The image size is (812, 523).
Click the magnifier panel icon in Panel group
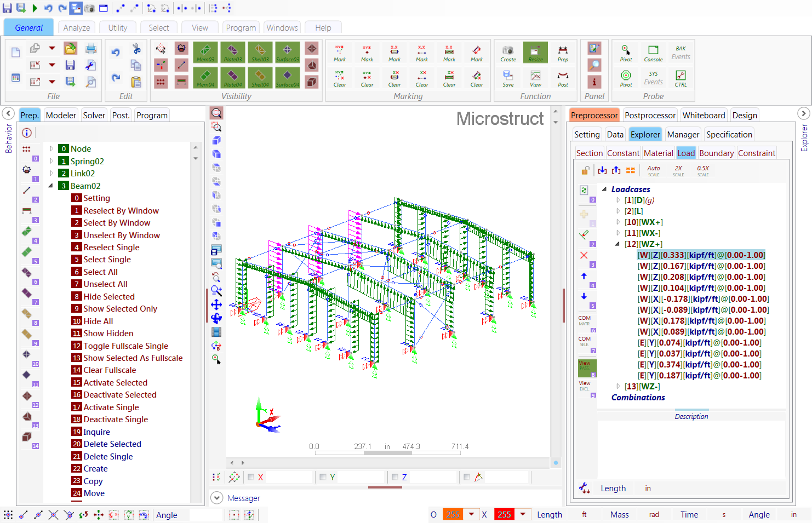click(594, 65)
